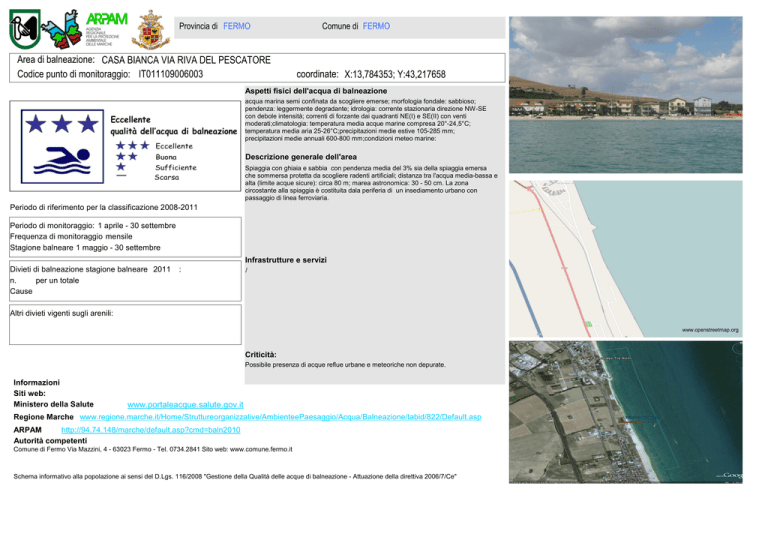Click 'Divieti di balneazione stagione balneare 2011'
The image size is (768, 543).
click(x=90, y=269)
